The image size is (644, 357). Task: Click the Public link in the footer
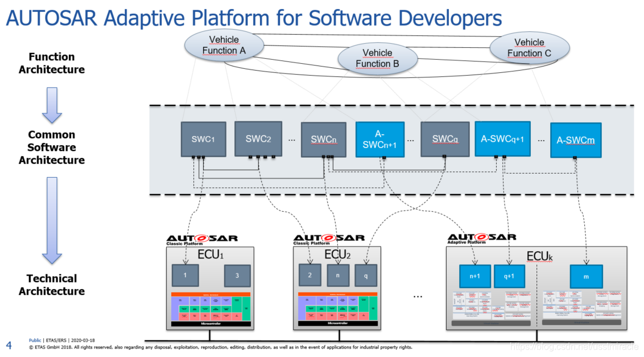[x=35, y=340]
